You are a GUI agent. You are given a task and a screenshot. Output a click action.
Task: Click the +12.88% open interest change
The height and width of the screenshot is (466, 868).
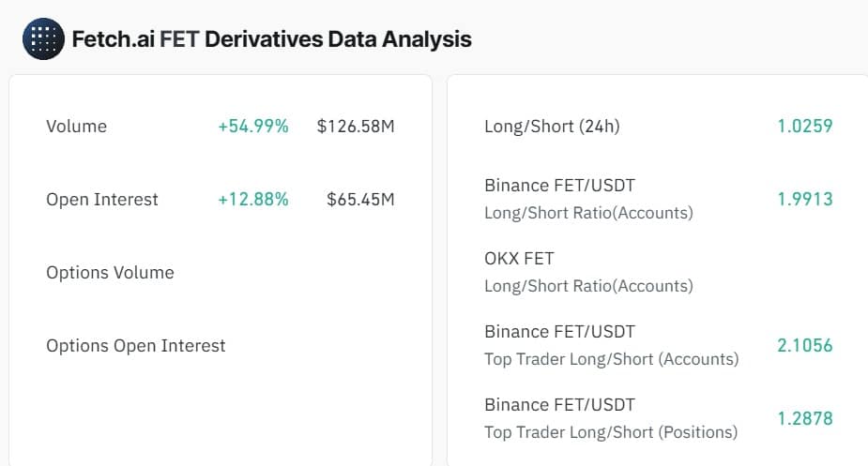click(x=252, y=199)
